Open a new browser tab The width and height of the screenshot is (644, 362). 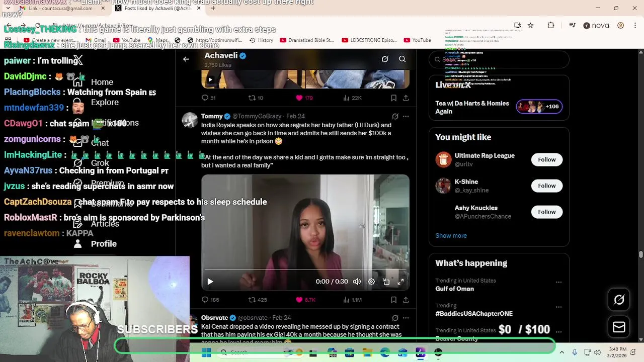pyautogui.click(x=213, y=8)
